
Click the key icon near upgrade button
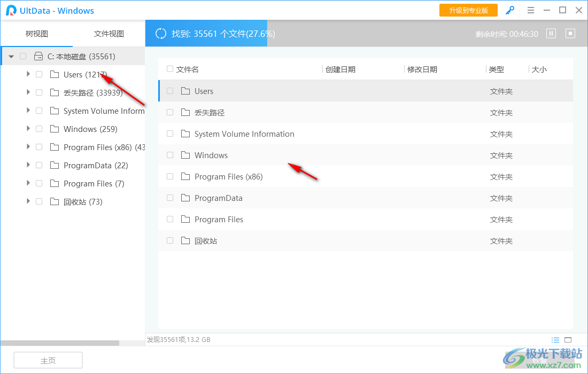point(510,10)
